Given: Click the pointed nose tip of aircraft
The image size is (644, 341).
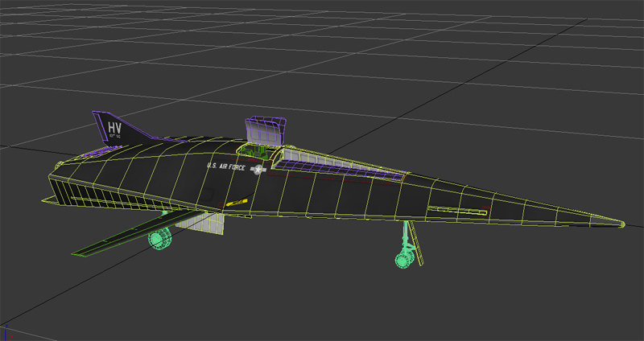Looking at the screenshot, I should tap(621, 224).
